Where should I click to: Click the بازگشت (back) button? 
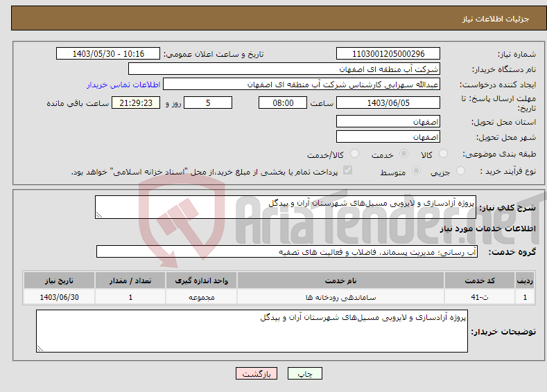257,373
